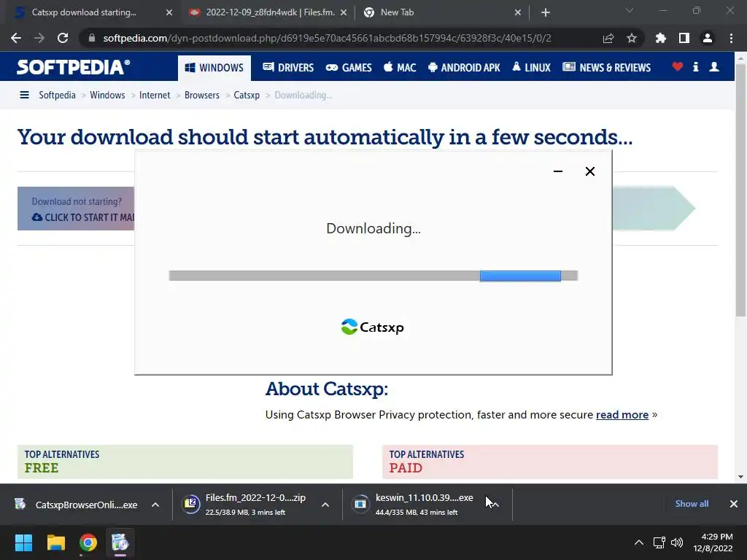Image resolution: width=747 pixels, height=560 pixels.
Task: Open the Linux section
Action: pos(531,68)
